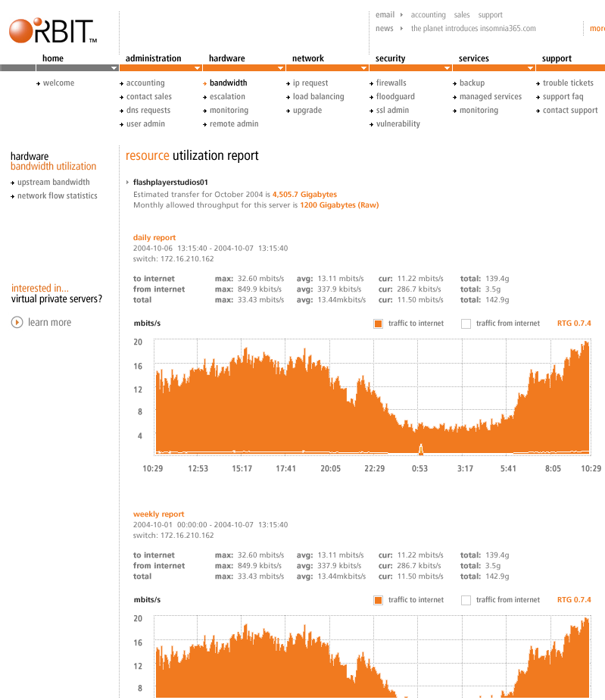The image size is (605, 700).
Task: Expand the services menu dropdown arrow
Action: 531,68
